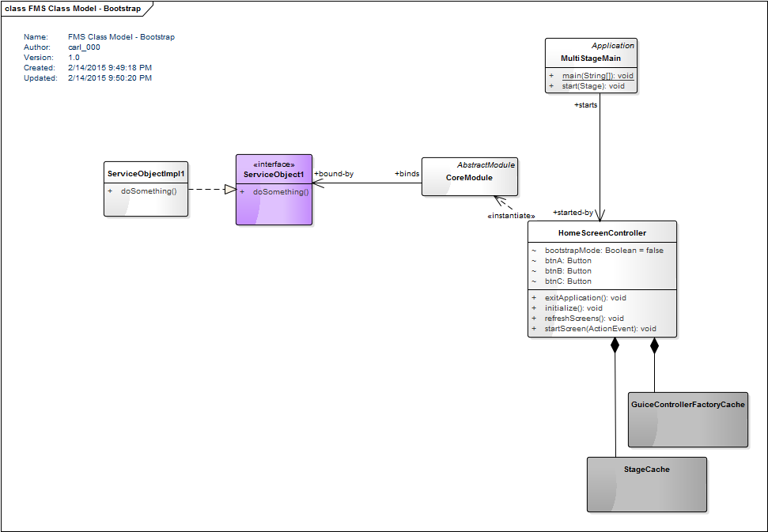Image resolution: width=768 pixels, height=532 pixels.
Task: Click the Author: label in diagram notes
Action: coord(37,47)
